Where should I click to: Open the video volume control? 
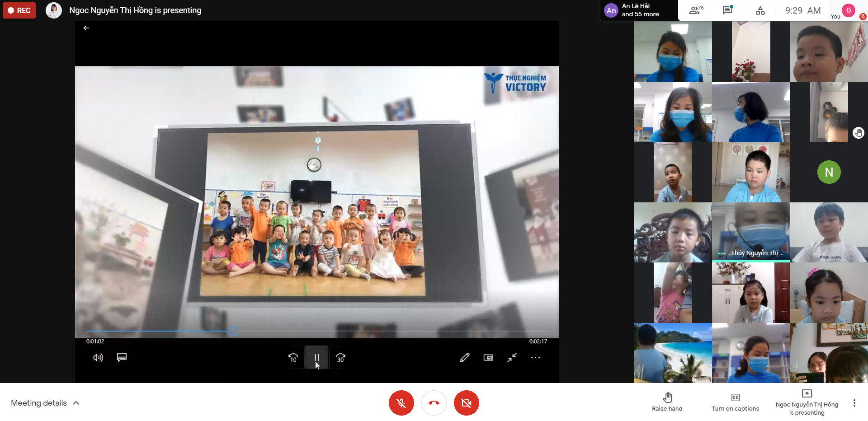(98, 358)
